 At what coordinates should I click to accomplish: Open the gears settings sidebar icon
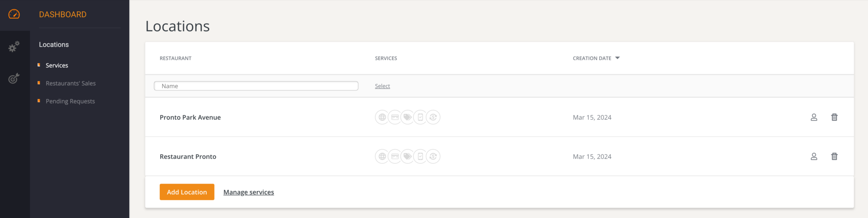click(x=14, y=47)
